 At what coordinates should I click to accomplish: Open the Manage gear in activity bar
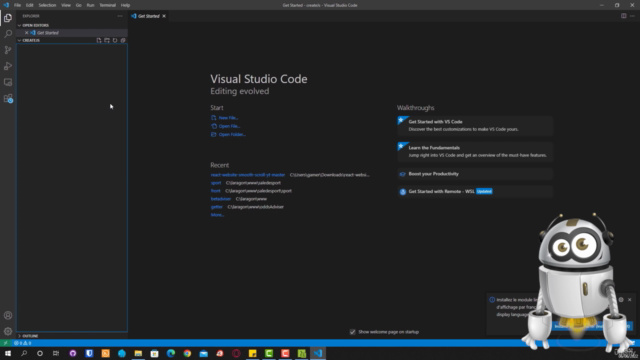point(8,331)
